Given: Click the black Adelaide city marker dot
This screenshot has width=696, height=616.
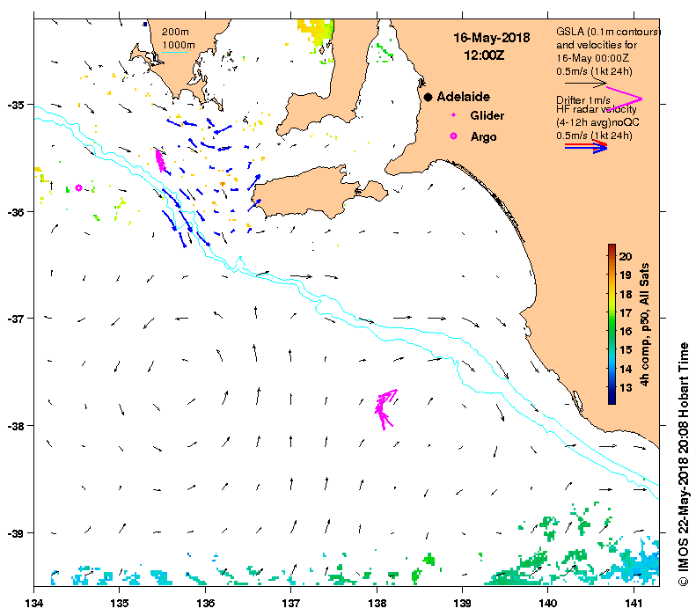Looking at the screenshot, I should coord(428,97).
